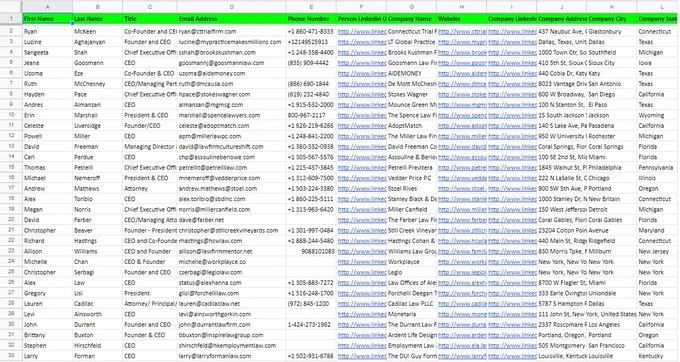680x362 pixels.
Task: Select email 'epm@millerlawpc.com'
Action: coord(232,136)
